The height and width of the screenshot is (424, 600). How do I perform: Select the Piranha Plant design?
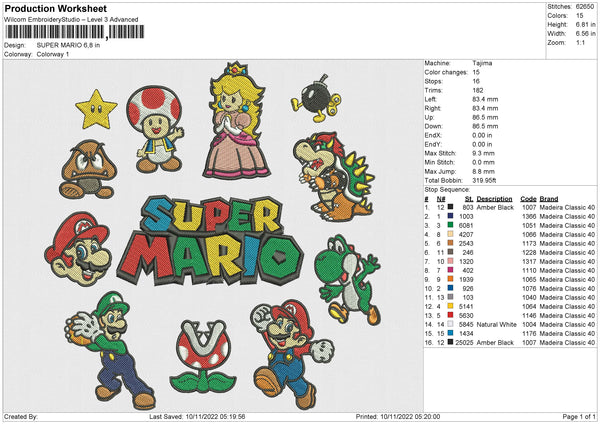coord(203,357)
